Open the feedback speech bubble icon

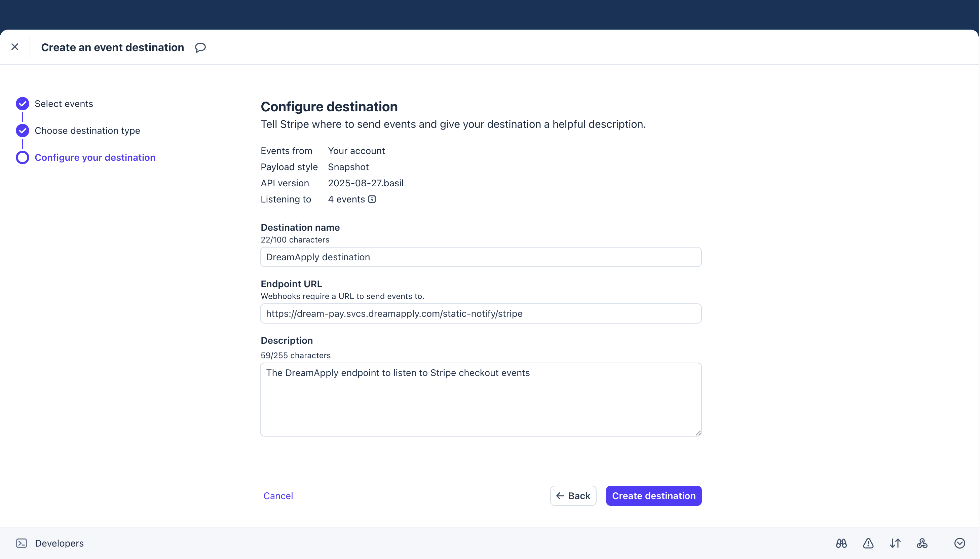[x=200, y=48]
